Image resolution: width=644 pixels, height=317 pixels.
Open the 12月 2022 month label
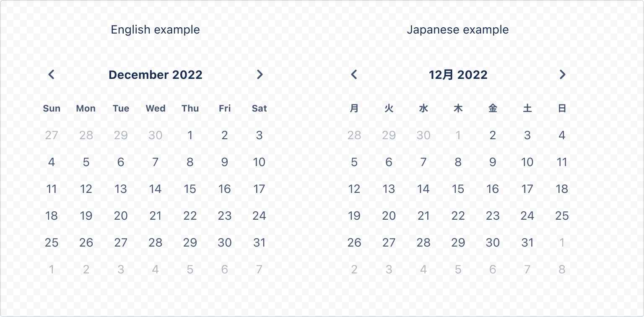tap(458, 75)
